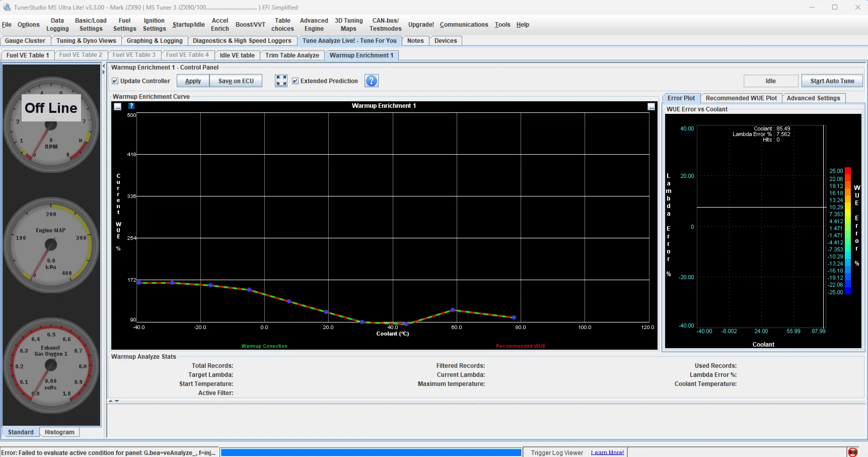Open the Trim Table Analyze tab

(292, 55)
